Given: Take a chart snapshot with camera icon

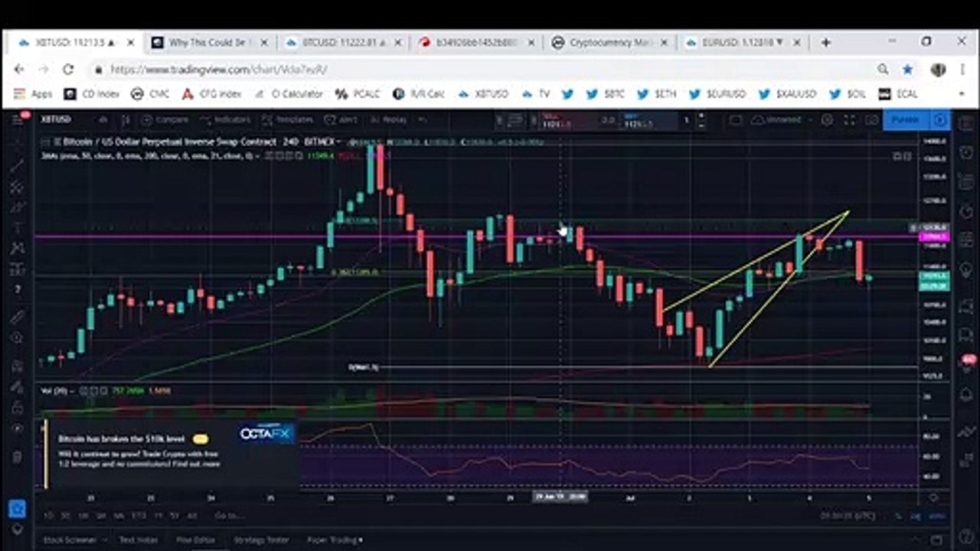Looking at the screenshot, I should point(871,120).
